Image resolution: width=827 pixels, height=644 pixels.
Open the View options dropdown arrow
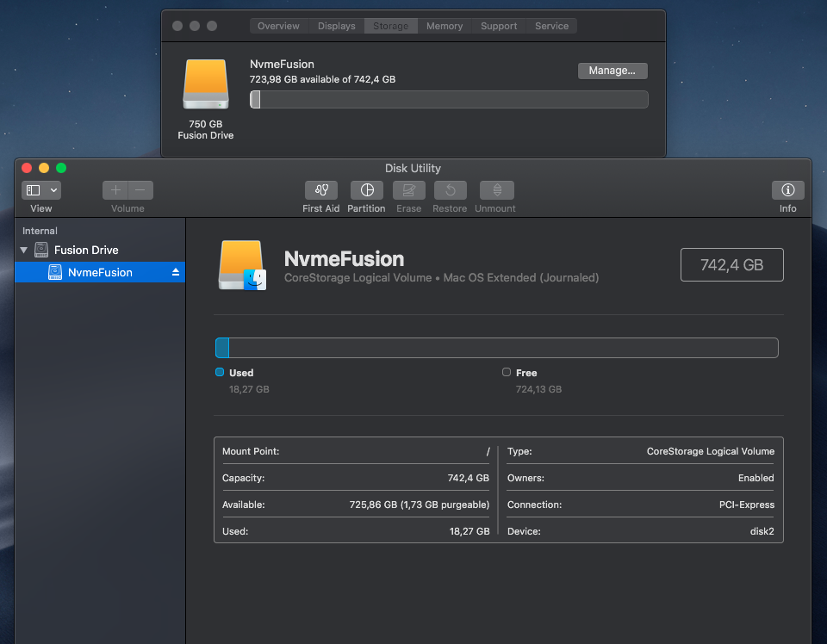coord(53,190)
